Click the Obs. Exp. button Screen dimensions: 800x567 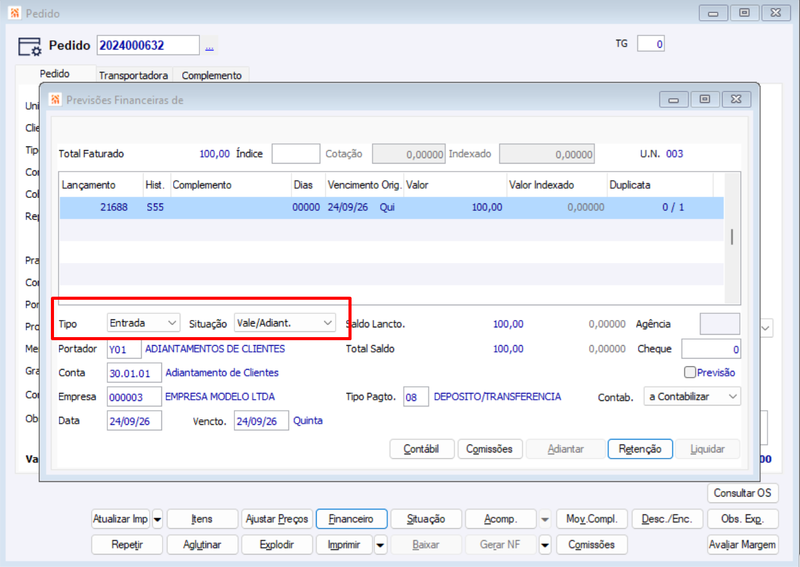742,519
